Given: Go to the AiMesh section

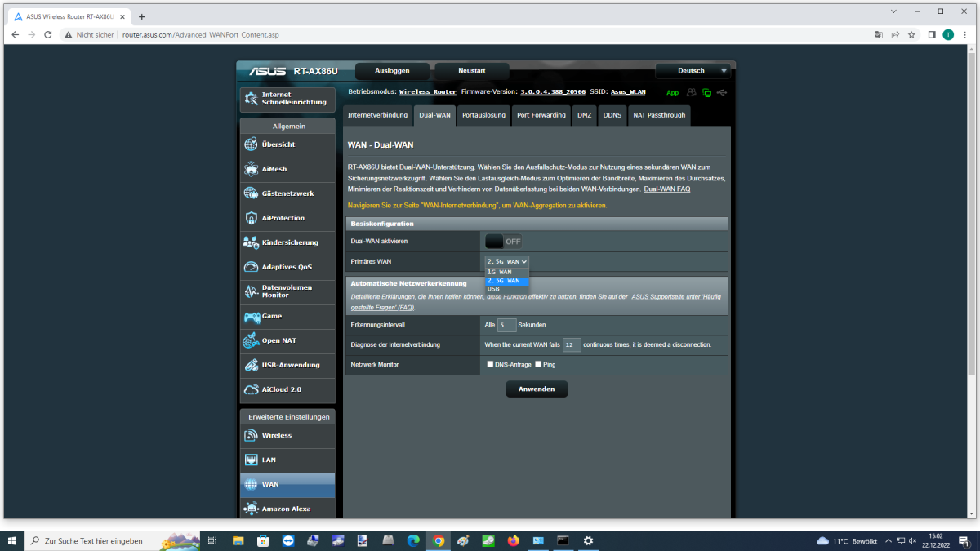Looking at the screenshot, I should [287, 169].
